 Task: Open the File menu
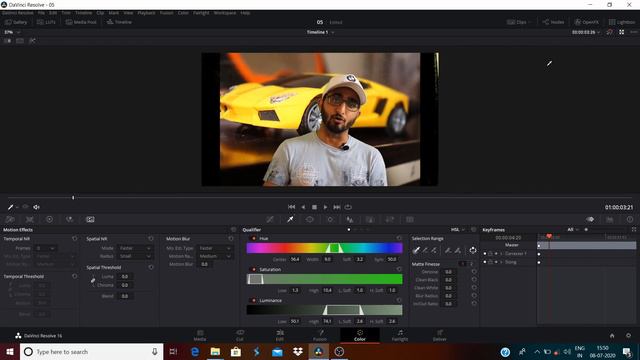pyautogui.click(x=41, y=13)
